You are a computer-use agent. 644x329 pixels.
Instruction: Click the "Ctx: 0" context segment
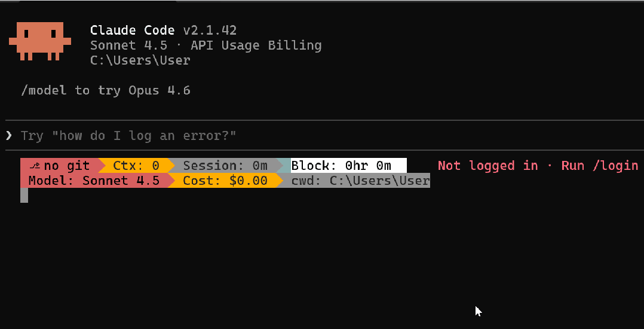coord(136,166)
